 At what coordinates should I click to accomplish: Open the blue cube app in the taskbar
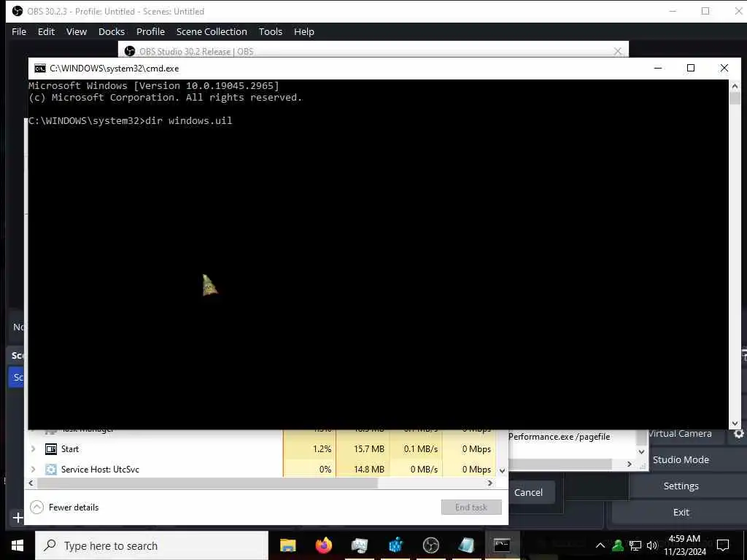pyautogui.click(x=395, y=545)
